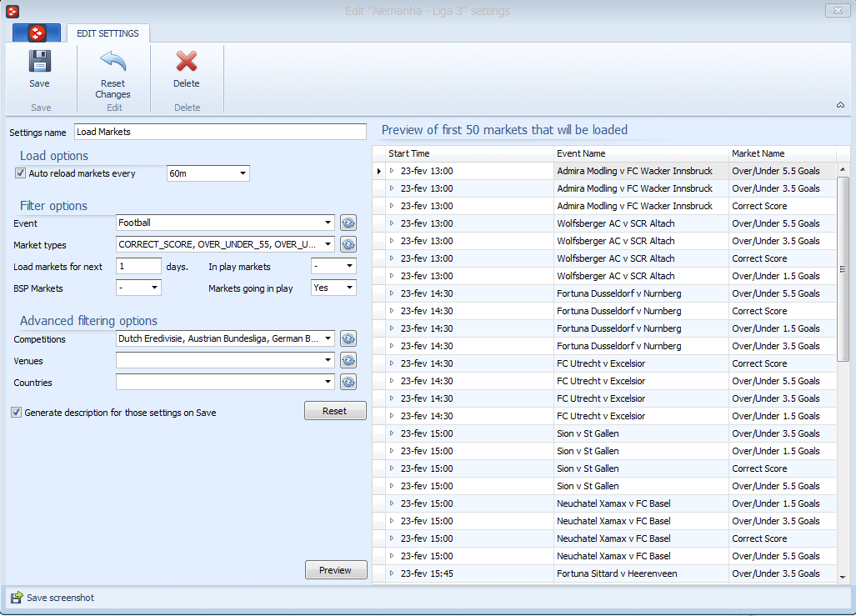
Task: Click the app logo in the title bar
Action: point(13,11)
